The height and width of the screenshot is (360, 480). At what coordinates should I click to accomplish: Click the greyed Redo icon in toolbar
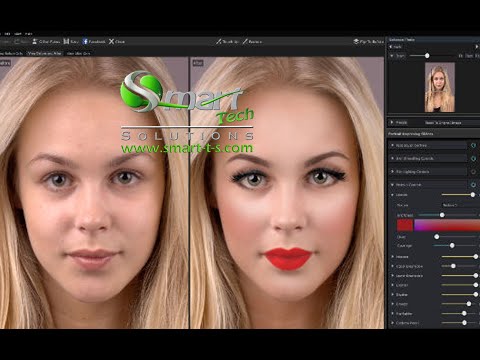17,42
